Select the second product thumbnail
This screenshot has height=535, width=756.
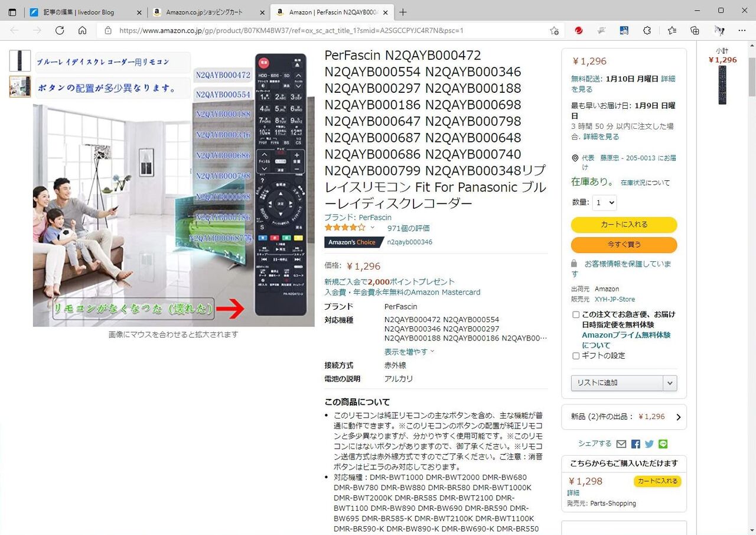pyautogui.click(x=20, y=86)
